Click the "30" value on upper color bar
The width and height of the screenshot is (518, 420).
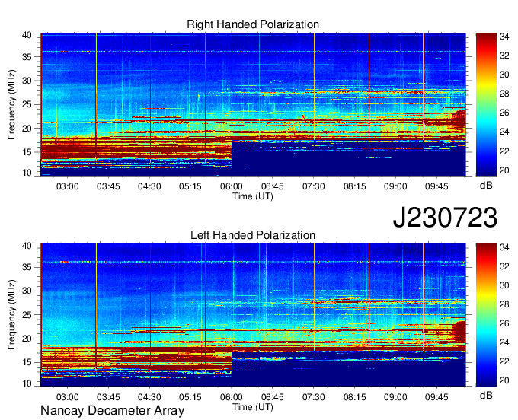tap(504, 75)
